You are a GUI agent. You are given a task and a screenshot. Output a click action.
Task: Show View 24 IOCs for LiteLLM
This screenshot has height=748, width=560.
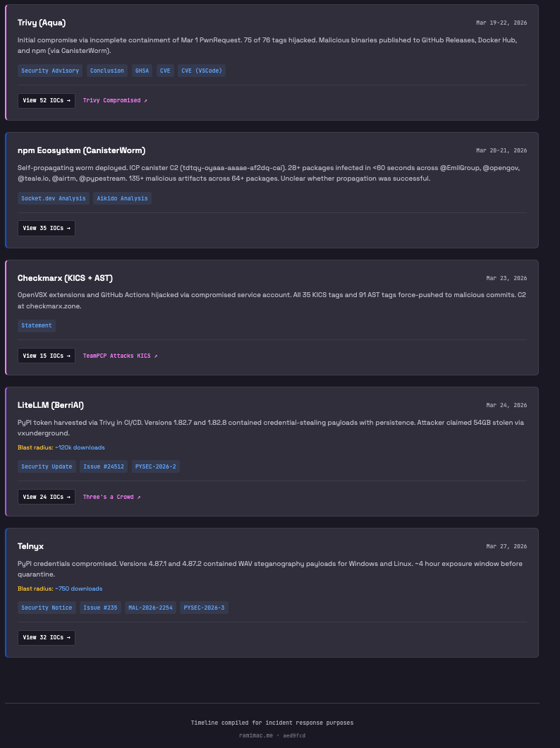pos(47,497)
